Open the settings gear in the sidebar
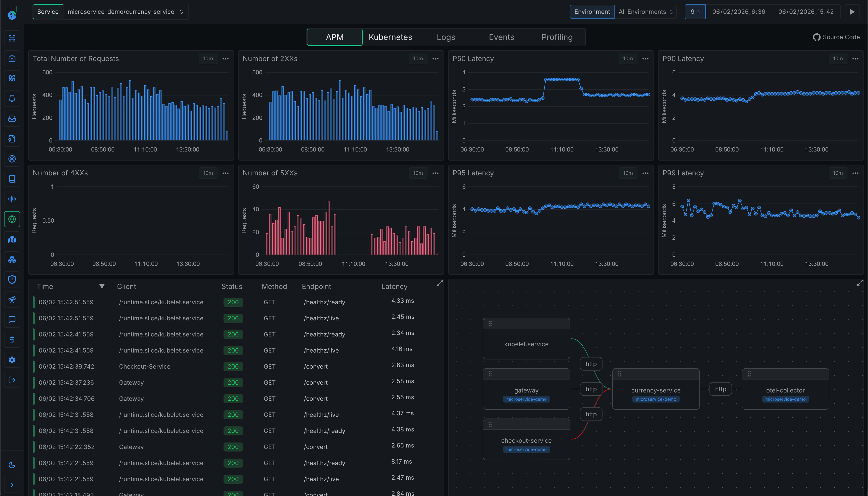 coord(12,359)
